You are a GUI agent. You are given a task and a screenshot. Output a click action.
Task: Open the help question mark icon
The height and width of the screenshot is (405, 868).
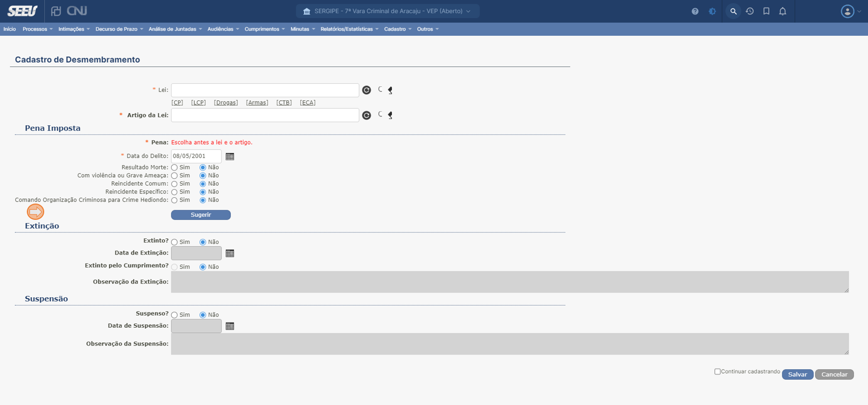(x=695, y=11)
